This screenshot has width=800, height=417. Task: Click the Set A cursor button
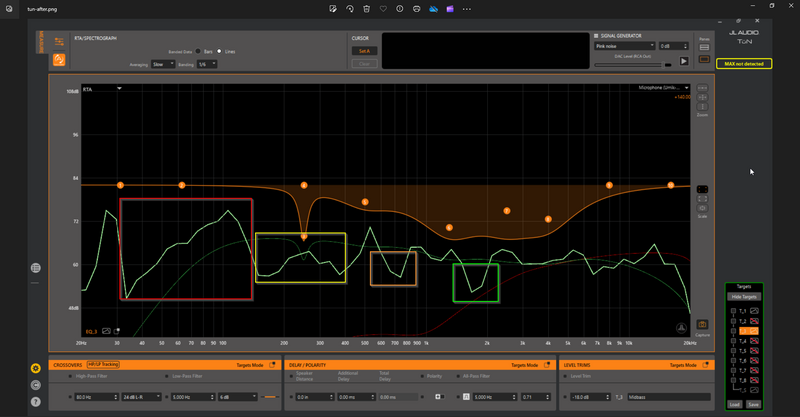coord(364,51)
